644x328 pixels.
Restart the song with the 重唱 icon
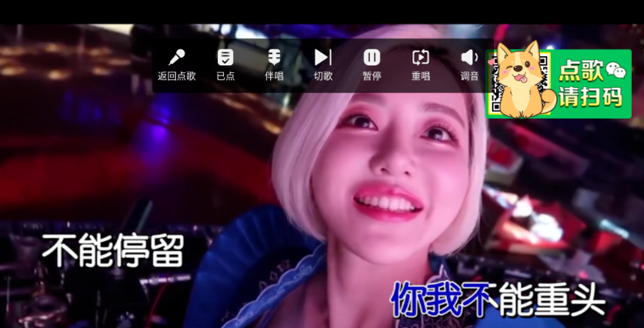[x=421, y=58]
